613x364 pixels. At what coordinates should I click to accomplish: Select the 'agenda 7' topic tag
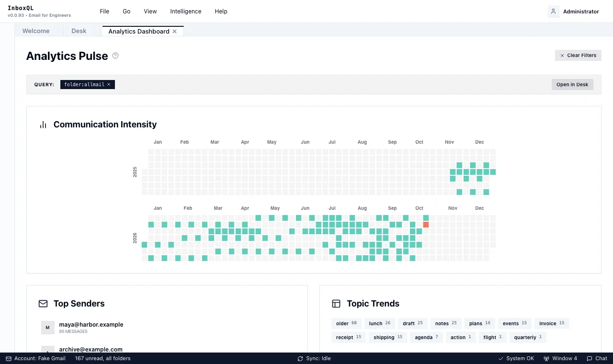426,337
